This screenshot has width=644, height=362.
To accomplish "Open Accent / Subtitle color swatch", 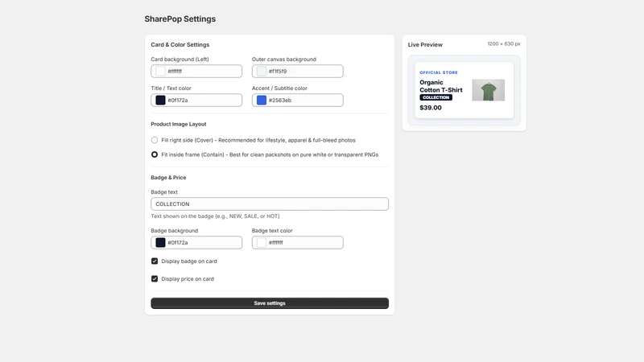I will pos(261,100).
